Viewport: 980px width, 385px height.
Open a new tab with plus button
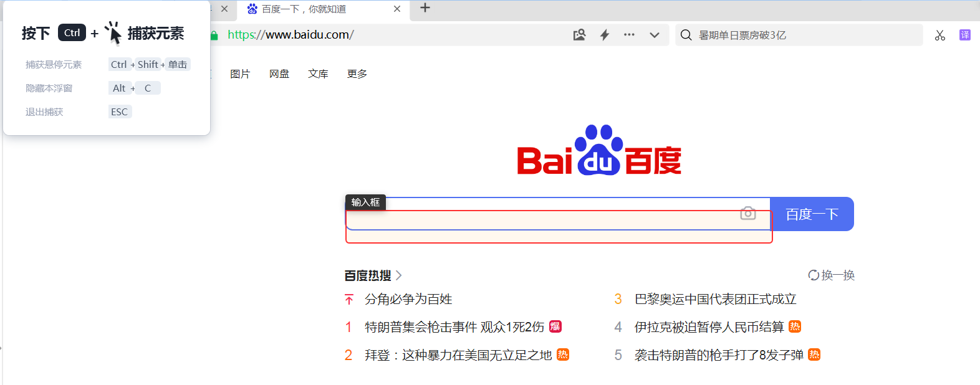click(x=425, y=7)
